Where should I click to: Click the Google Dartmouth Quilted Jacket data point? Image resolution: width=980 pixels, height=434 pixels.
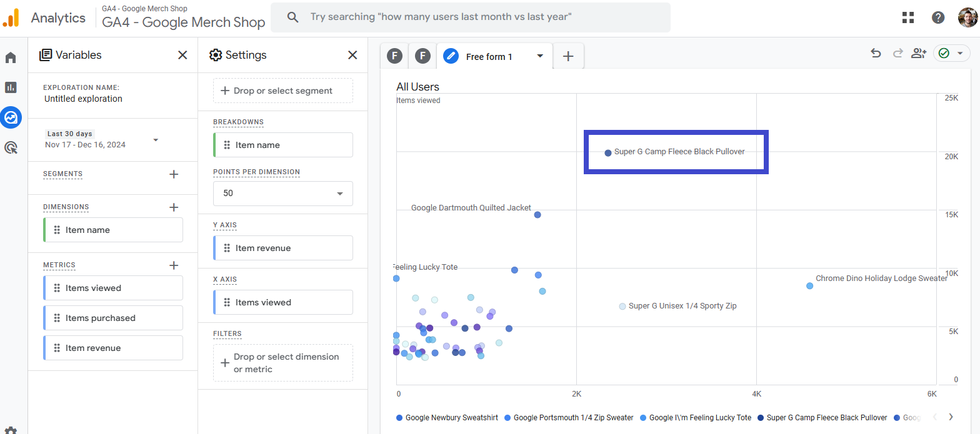pyautogui.click(x=537, y=215)
